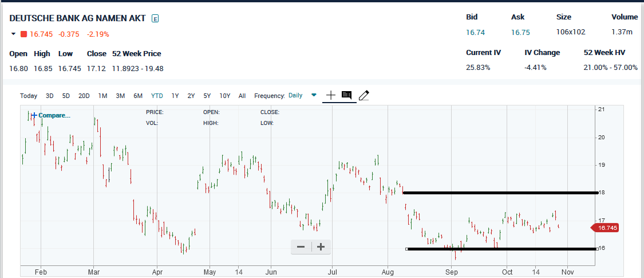Click the IV Change value -4.41%
Screen dimensions: 644x278
pyautogui.click(x=536, y=68)
